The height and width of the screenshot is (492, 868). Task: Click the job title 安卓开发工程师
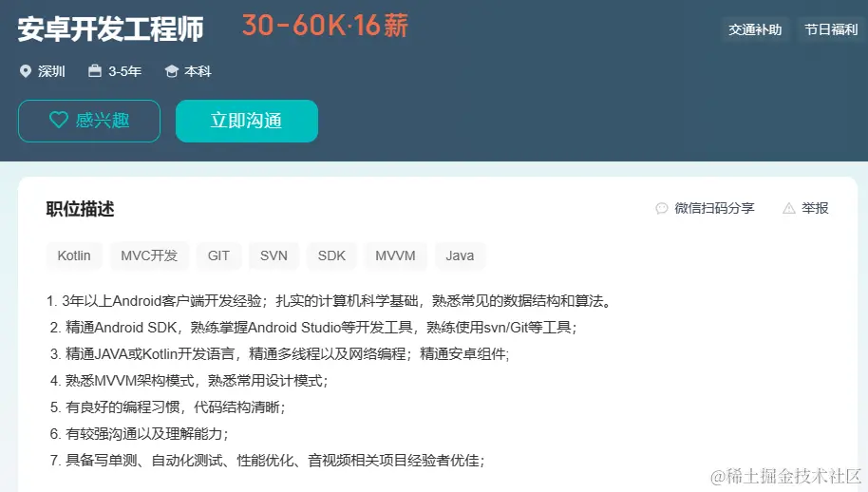[111, 28]
